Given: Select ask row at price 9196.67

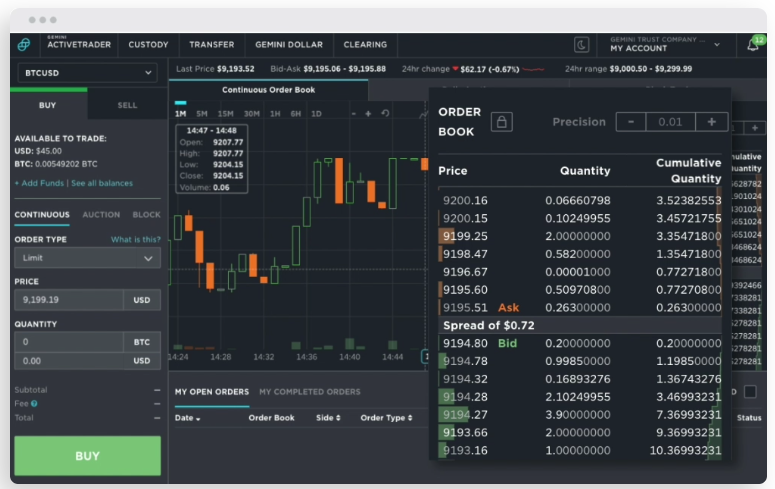Looking at the screenshot, I should [580, 271].
